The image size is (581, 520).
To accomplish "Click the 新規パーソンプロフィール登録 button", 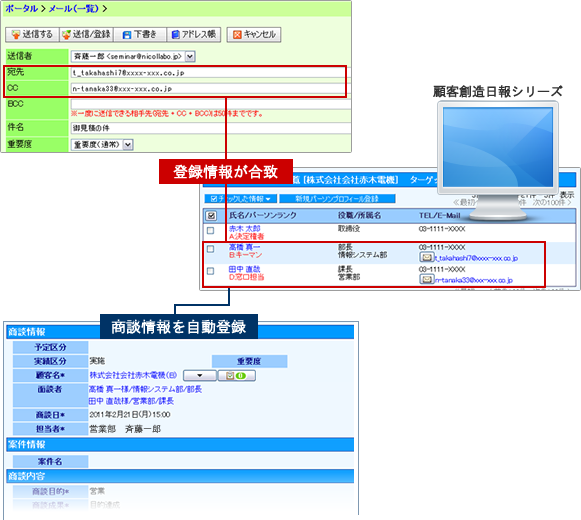I will point(337,199).
